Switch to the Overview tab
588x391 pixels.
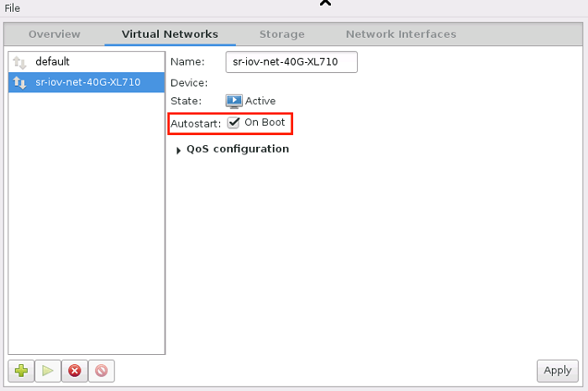55,34
